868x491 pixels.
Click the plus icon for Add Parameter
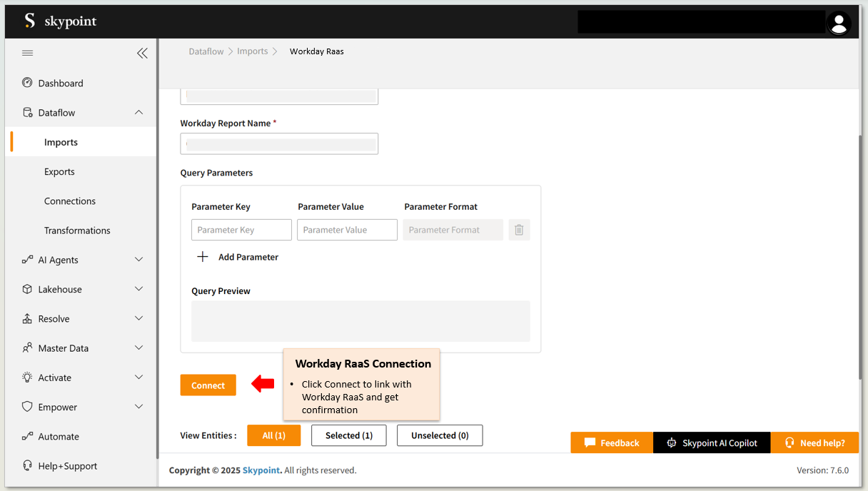point(203,257)
